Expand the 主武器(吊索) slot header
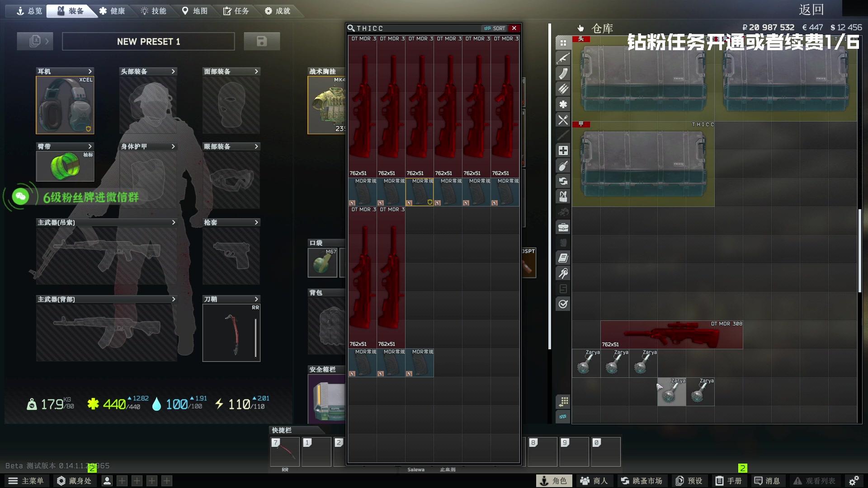This screenshot has height=488, width=868. (x=107, y=222)
